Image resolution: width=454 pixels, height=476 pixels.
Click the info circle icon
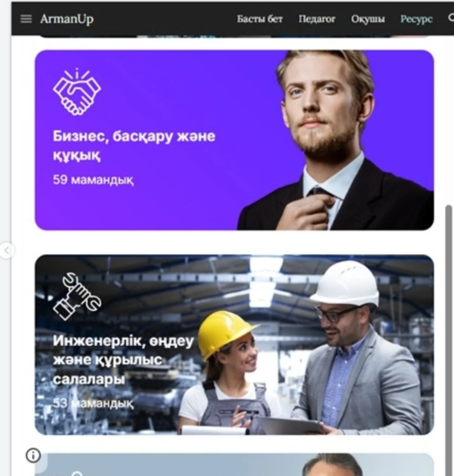click(x=33, y=455)
